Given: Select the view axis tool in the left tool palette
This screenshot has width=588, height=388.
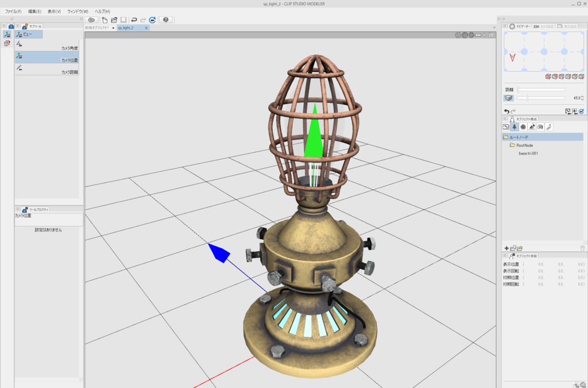Looking at the screenshot, I should point(7,34).
